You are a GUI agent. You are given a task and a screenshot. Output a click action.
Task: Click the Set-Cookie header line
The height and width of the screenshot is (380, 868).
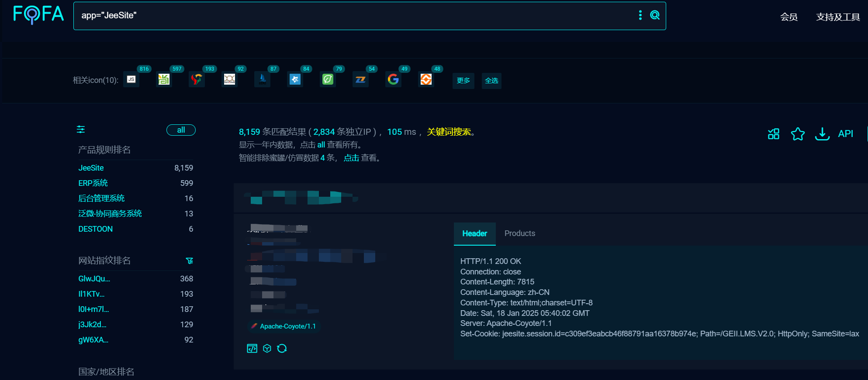point(660,334)
